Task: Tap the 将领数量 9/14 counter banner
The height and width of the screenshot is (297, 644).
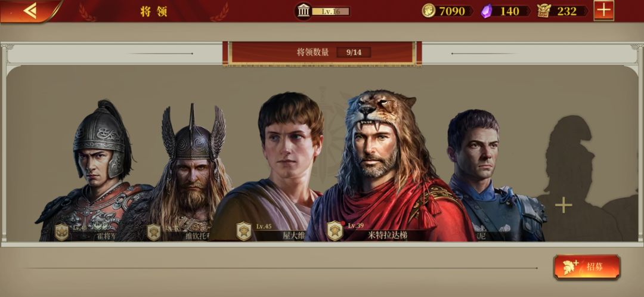Action: coord(323,52)
